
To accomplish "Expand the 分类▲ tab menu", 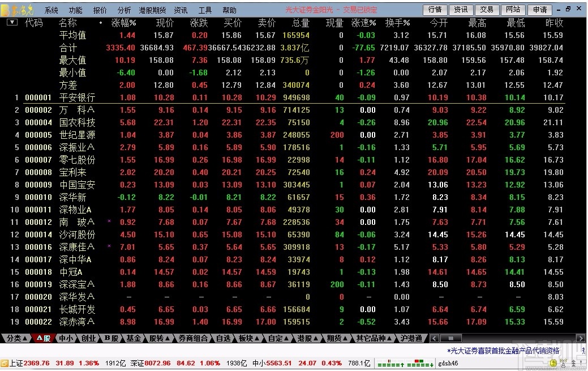I will [x=16, y=338].
